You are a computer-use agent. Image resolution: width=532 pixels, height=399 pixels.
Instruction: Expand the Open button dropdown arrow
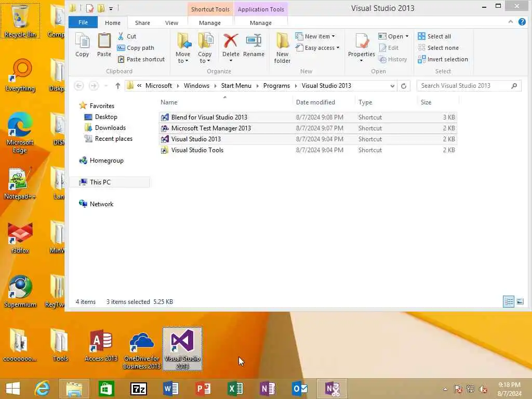tap(407, 36)
